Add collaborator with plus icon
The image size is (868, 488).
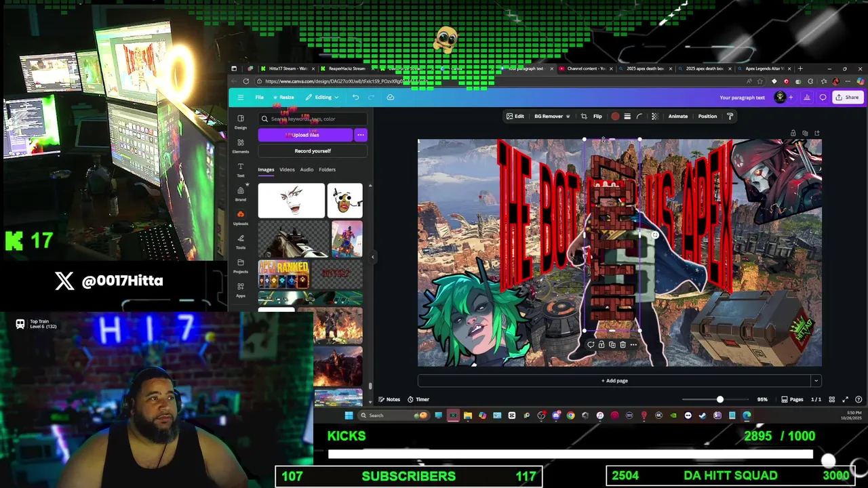point(791,97)
